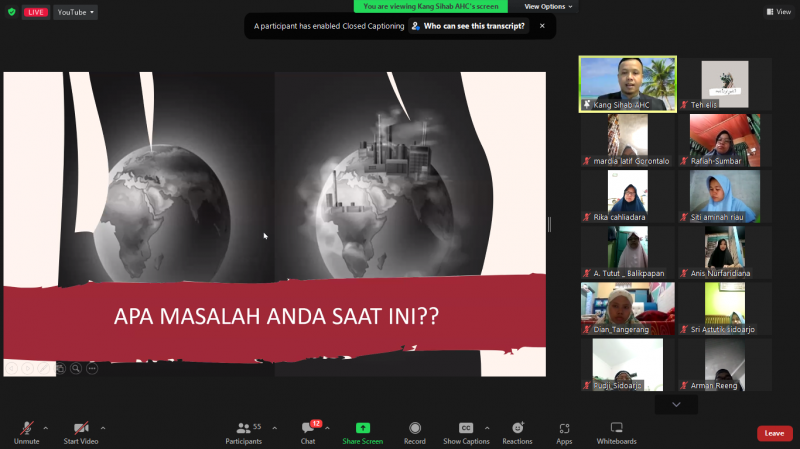Image resolution: width=800 pixels, height=449 pixels.
Task: Unmute the microphone
Action: [x=27, y=433]
